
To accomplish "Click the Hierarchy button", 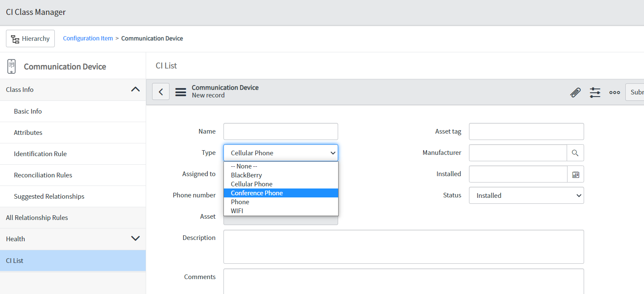I will point(30,38).
